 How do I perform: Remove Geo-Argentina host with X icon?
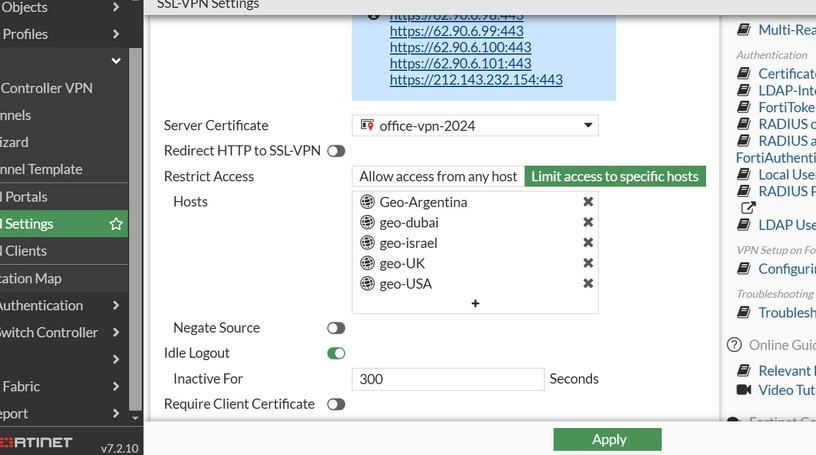click(x=588, y=202)
